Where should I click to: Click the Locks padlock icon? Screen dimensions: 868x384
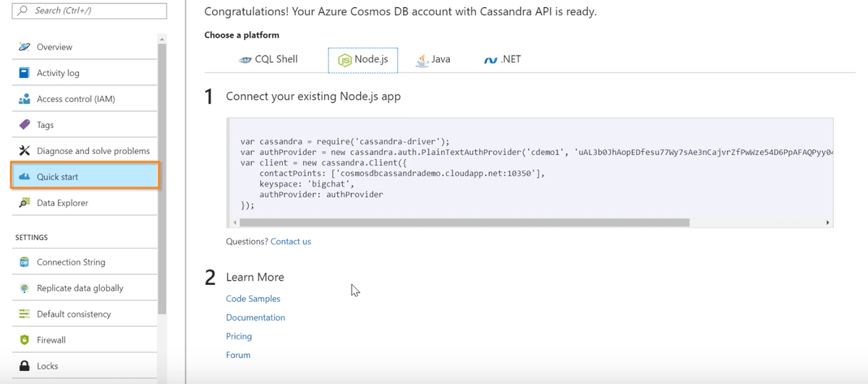click(x=25, y=366)
